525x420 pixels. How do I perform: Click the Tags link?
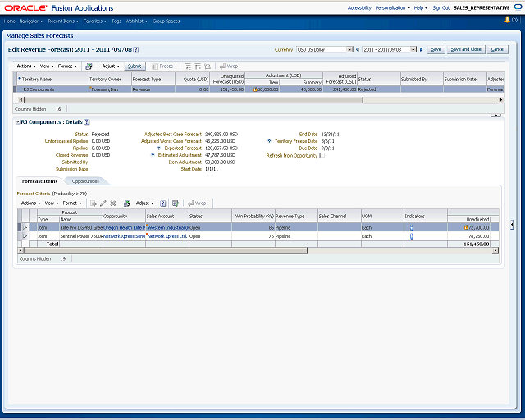pos(116,21)
